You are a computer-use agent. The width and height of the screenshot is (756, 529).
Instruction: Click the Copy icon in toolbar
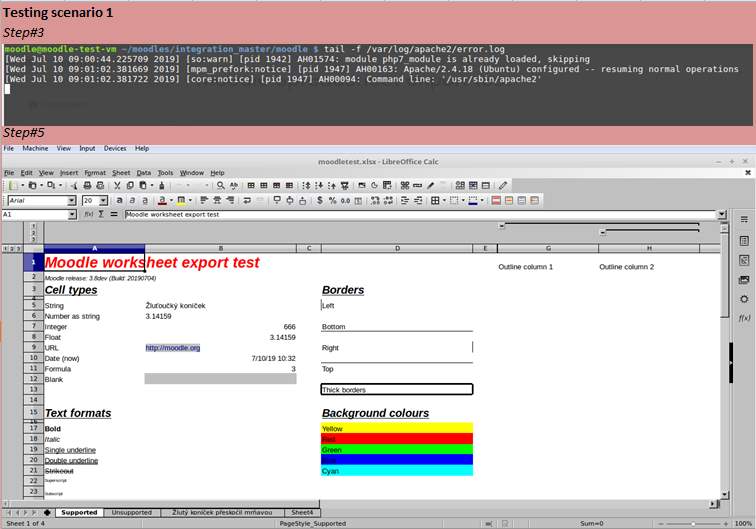[130, 185]
